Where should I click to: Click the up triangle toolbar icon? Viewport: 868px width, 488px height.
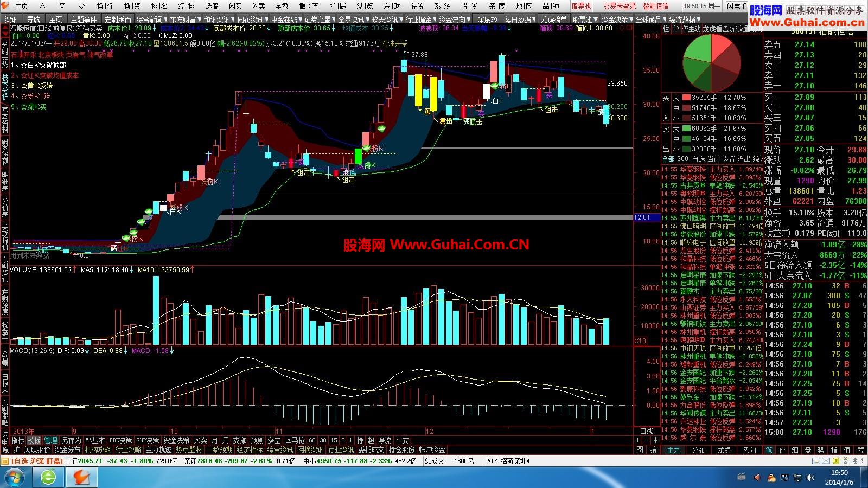pos(42,6)
